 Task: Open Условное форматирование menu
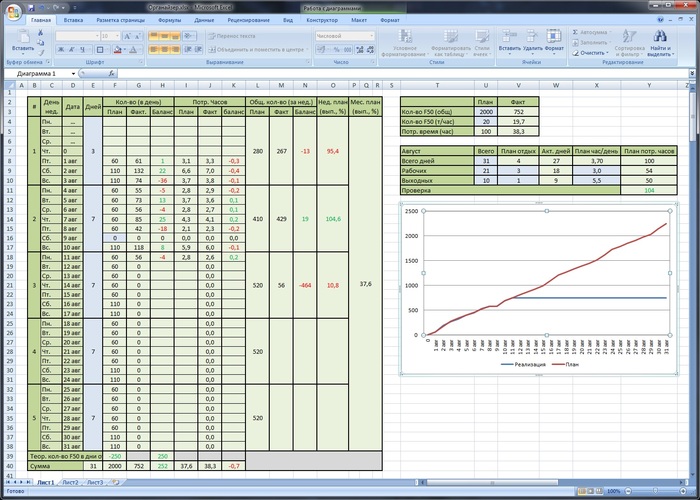click(x=405, y=43)
